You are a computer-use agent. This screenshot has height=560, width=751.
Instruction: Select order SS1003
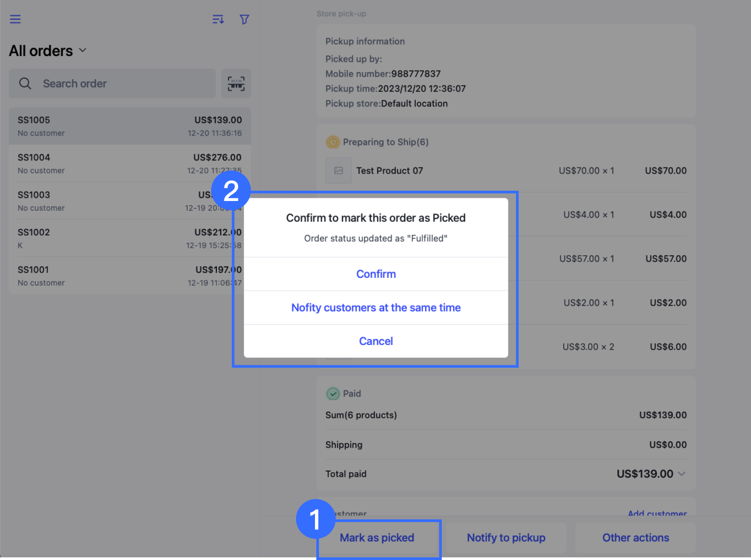click(x=130, y=201)
